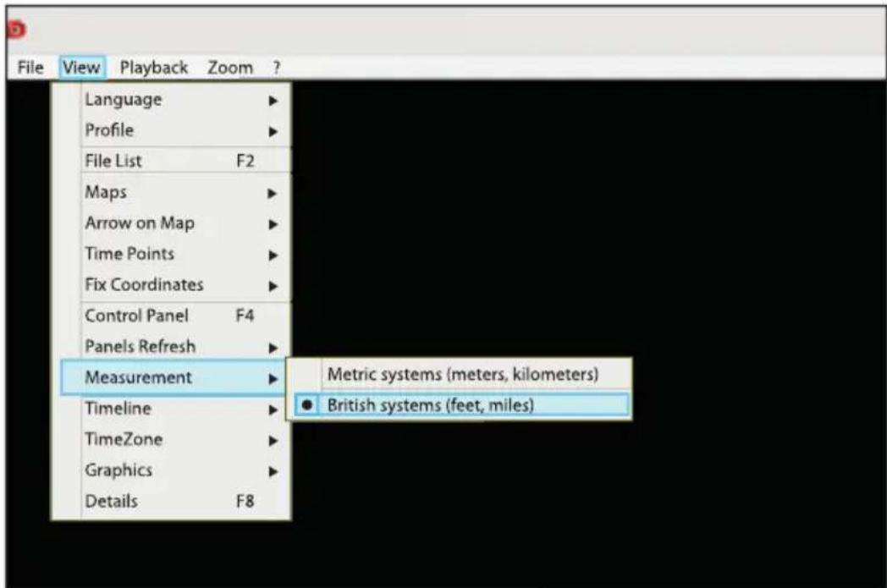The height and width of the screenshot is (588, 887).
Task: Click the red app logo icon
Action: tap(16, 29)
